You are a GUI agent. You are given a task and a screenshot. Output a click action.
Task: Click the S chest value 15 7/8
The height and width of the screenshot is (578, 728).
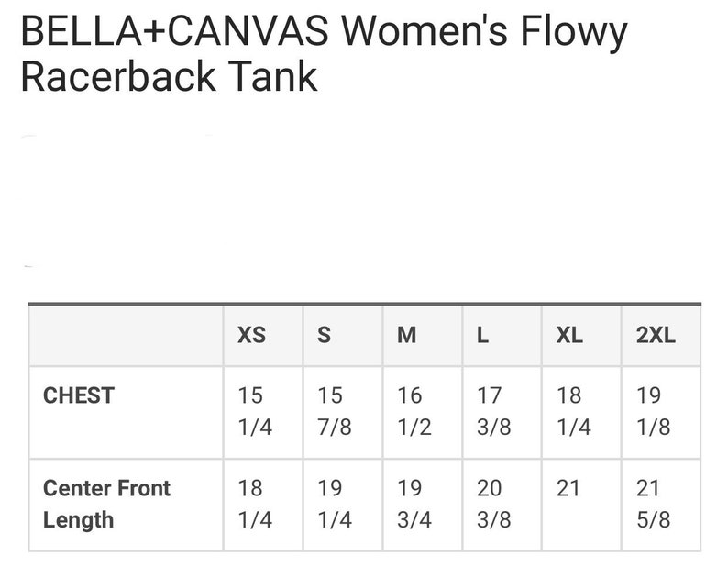335,411
